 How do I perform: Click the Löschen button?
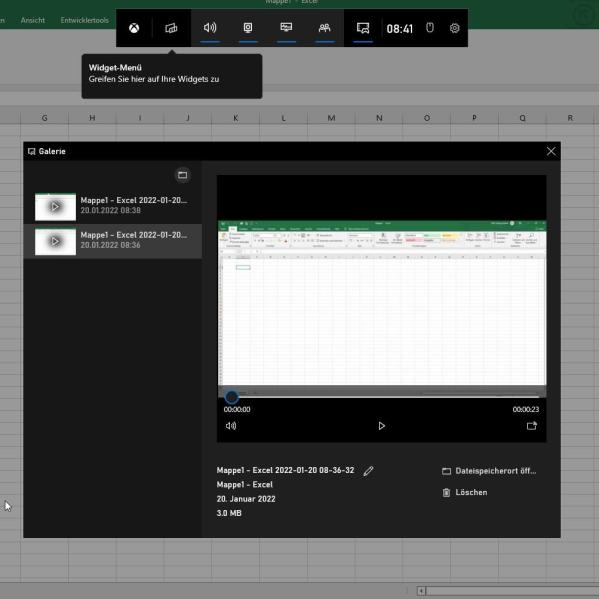click(x=465, y=492)
